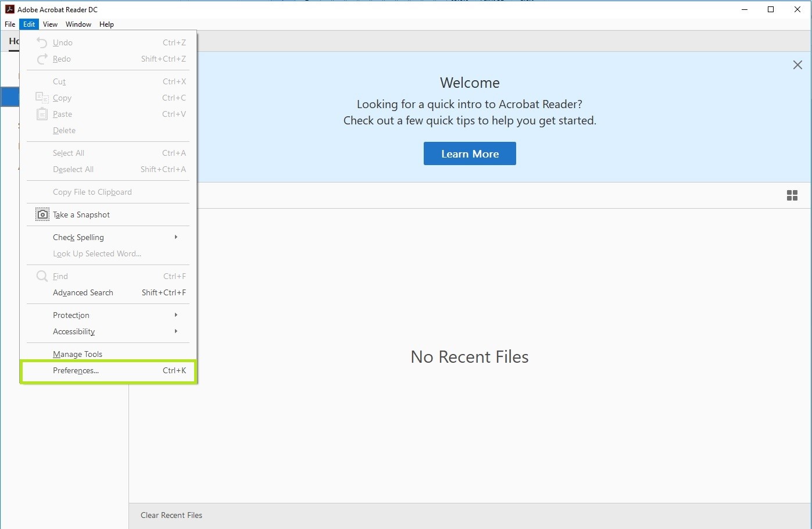This screenshot has width=812, height=529.
Task: Maximize the Acrobat Reader window
Action: pyautogui.click(x=771, y=9)
